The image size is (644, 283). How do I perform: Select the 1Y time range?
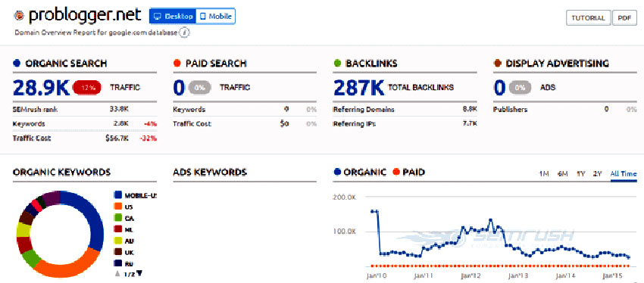tap(581, 173)
